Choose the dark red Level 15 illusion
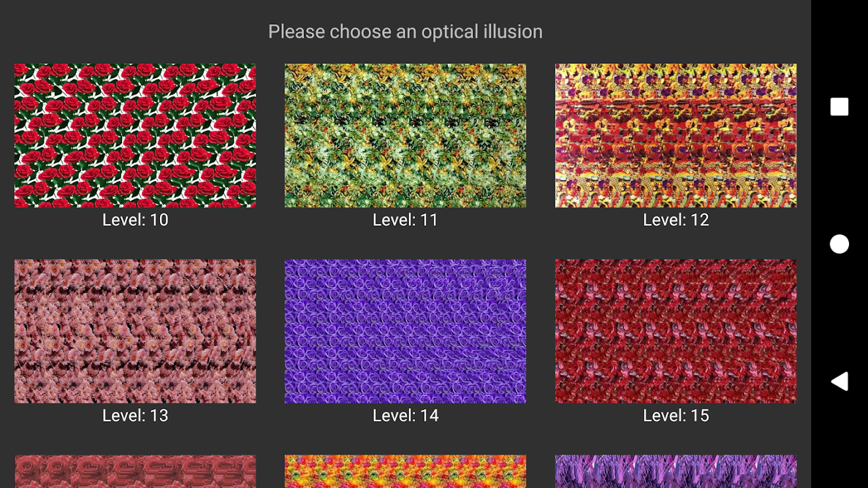This screenshot has width=868, height=488. [x=676, y=331]
